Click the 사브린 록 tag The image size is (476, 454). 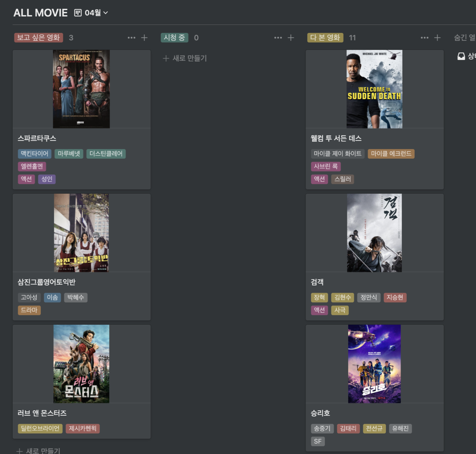(326, 166)
